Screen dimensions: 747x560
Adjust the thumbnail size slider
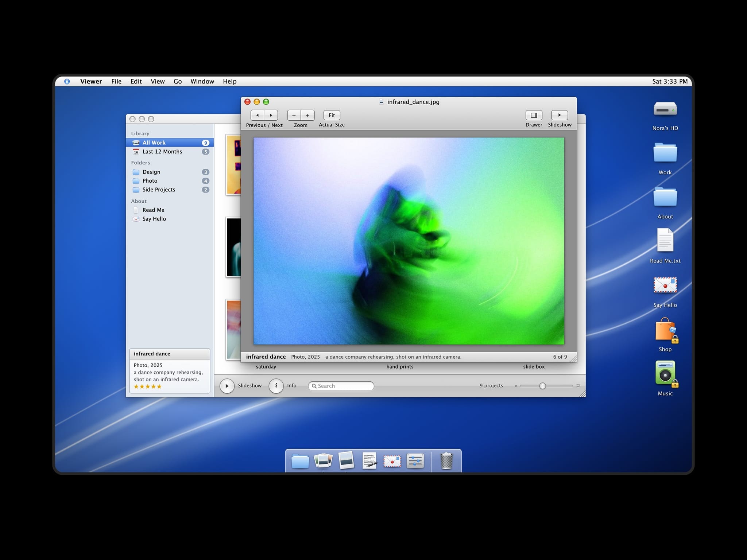click(542, 386)
